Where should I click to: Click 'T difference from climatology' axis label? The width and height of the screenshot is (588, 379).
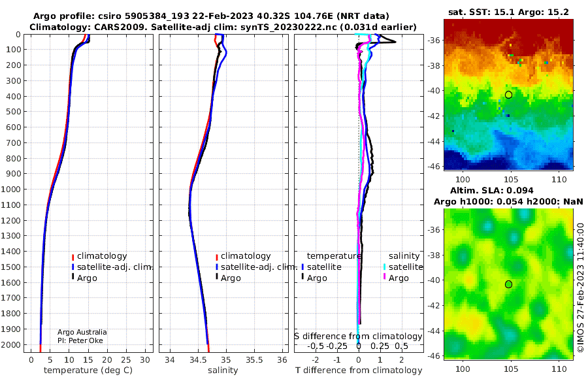click(x=359, y=371)
